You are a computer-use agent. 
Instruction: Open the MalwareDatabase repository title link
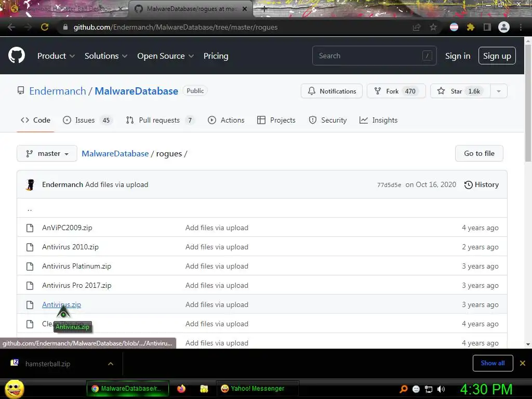[x=137, y=91]
